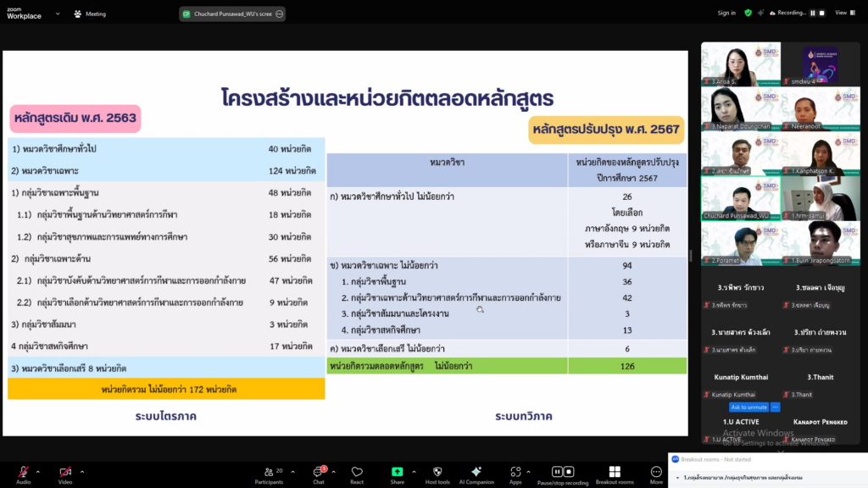Image resolution: width=868 pixels, height=488 pixels.
Task: Select Naparat Doungchan video thumbnail
Action: click(741, 109)
